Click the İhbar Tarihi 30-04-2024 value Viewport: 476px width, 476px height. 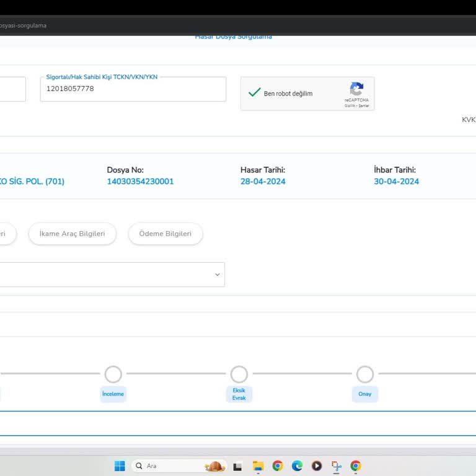pos(396,182)
